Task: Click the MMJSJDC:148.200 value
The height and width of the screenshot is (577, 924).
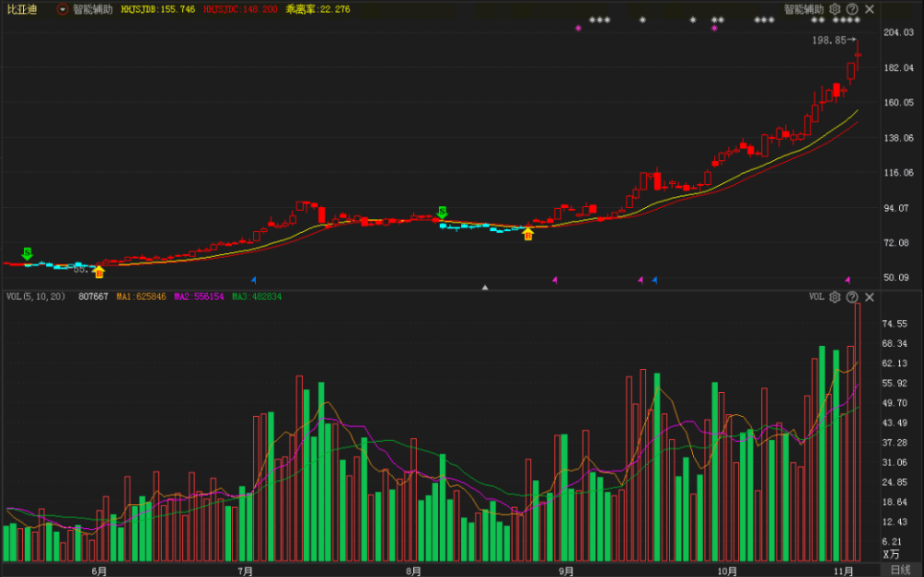Action: [240, 9]
